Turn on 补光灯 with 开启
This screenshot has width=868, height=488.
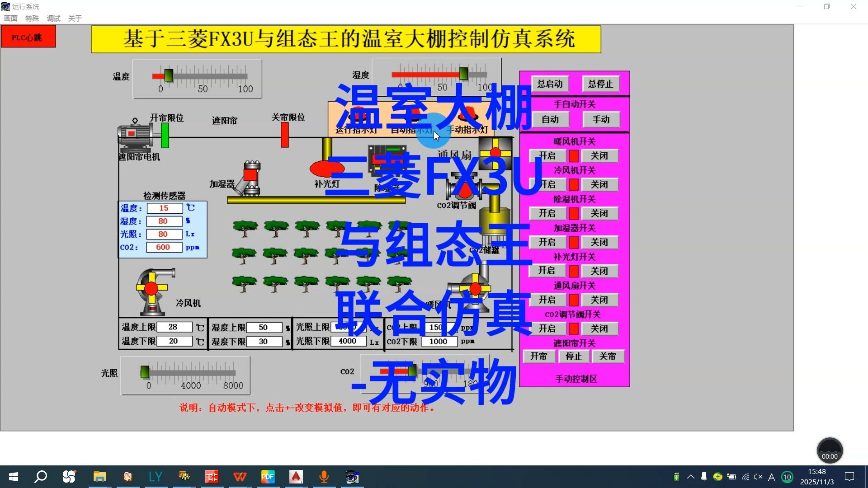click(x=547, y=271)
